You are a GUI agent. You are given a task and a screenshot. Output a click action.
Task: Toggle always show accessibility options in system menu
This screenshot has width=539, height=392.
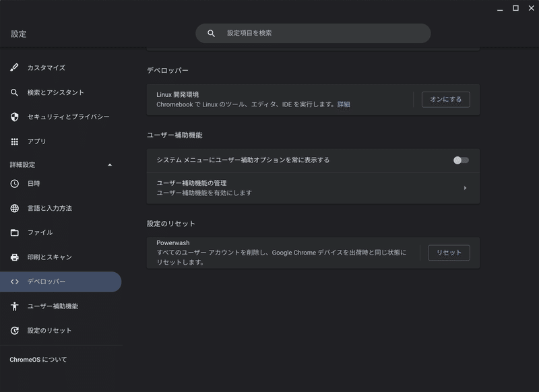[461, 160]
